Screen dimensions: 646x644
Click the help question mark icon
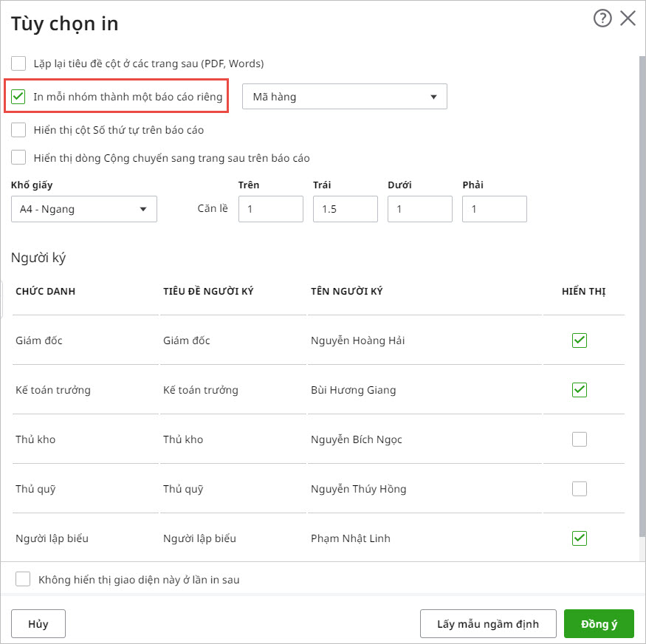click(x=602, y=18)
